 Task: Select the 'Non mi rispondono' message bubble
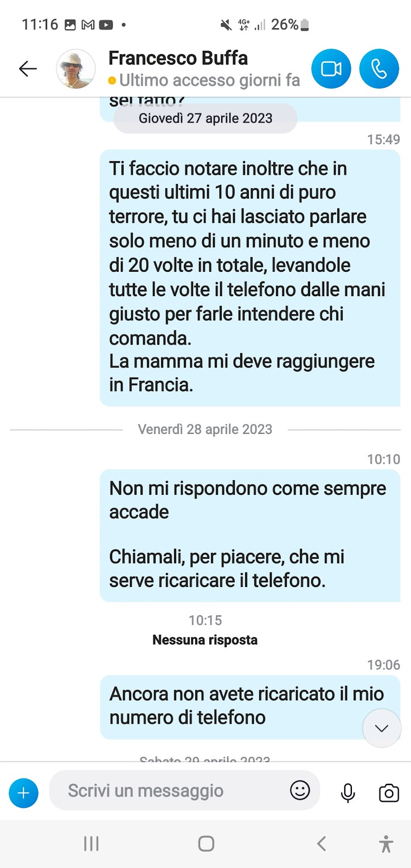click(x=250, y=535)
